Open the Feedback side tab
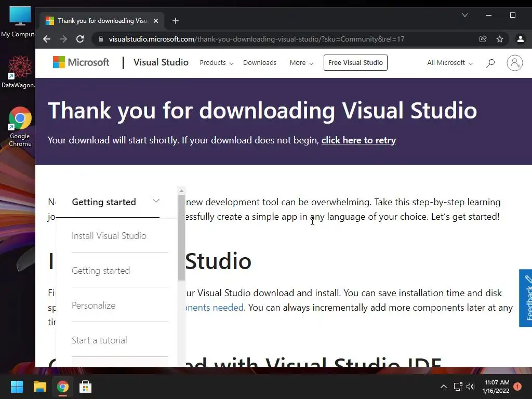This screenshot has width=532, height=399. (526, 298)
